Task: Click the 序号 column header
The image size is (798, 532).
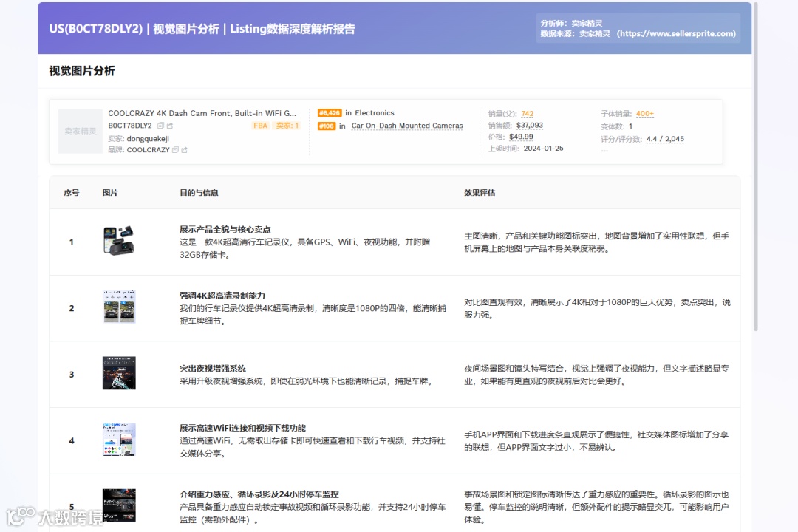Action: [x=71, y=192]
